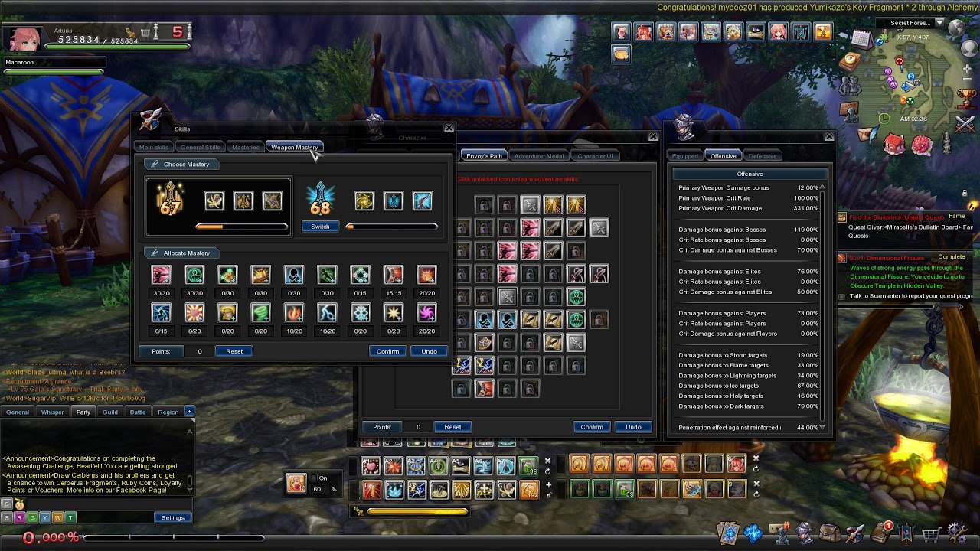The width and height of the screenshot is (980, 551).
Task: Add a chat tab with plus button
Action: pyautogui.click(x=189, y=412)
